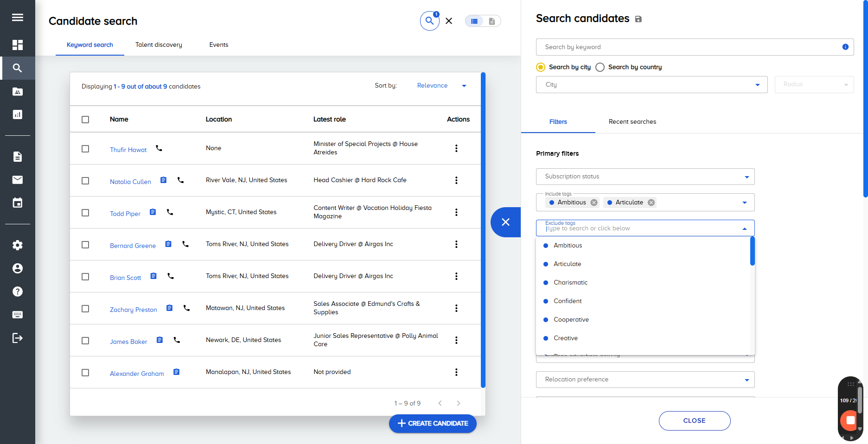This screenshot has width=868, height=444.
Task: Open the hamburger menu in sidebar
Action: coord(18,18)
